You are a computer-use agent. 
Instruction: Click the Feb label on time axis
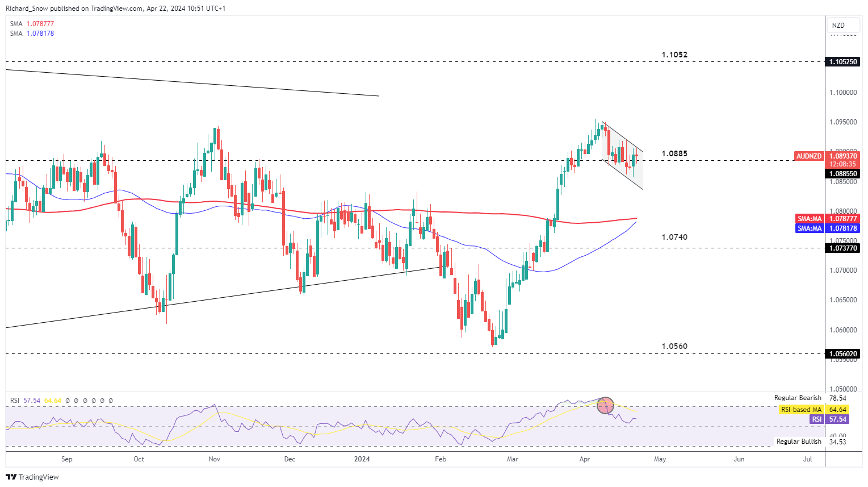pyautogui.click(x=440, y=459)
